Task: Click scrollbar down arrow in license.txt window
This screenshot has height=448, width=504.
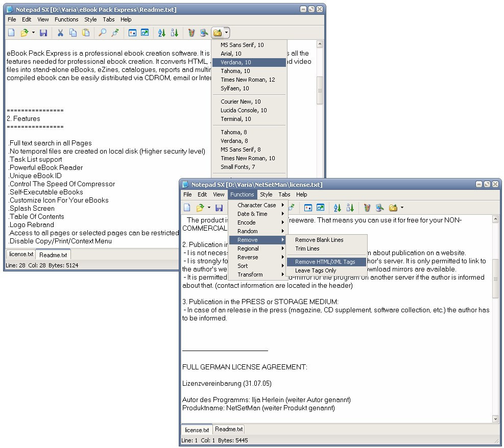Action: click(495, 419)
